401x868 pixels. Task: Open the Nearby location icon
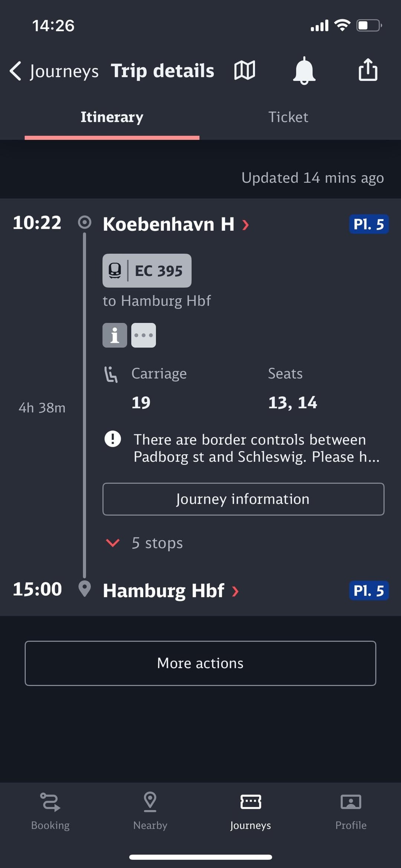tap(150, 802)
